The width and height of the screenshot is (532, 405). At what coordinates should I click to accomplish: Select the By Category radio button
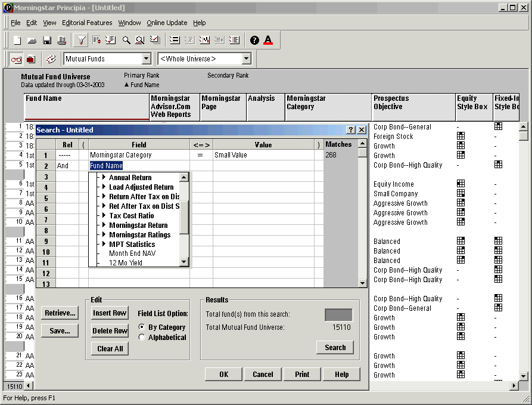[142, 327]
